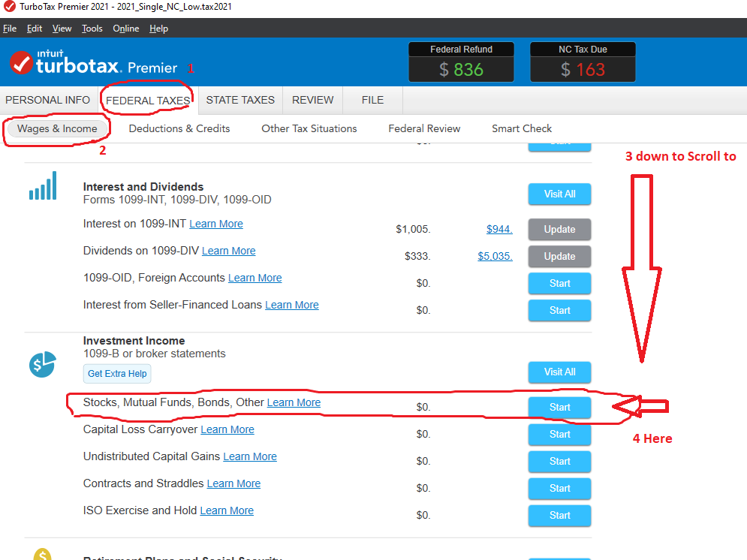Click the Interest and Dividends bar chart icon
This screenshot has width=747, height=560.
[x=43, y=185]
